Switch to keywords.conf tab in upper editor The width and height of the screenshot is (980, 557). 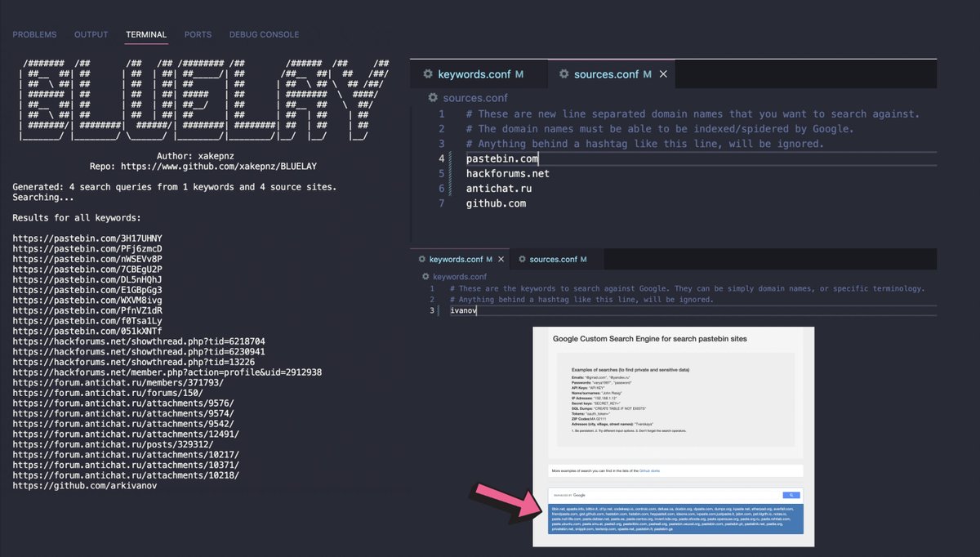[478, 74]
